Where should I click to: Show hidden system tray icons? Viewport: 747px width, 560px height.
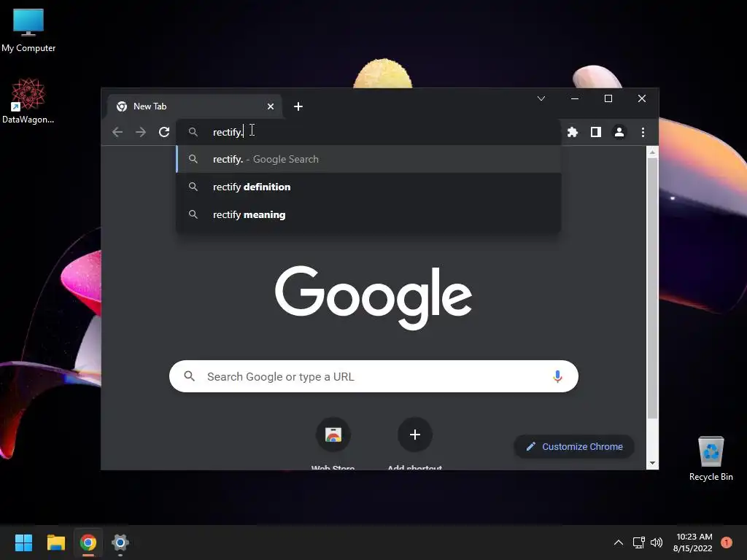619,542
